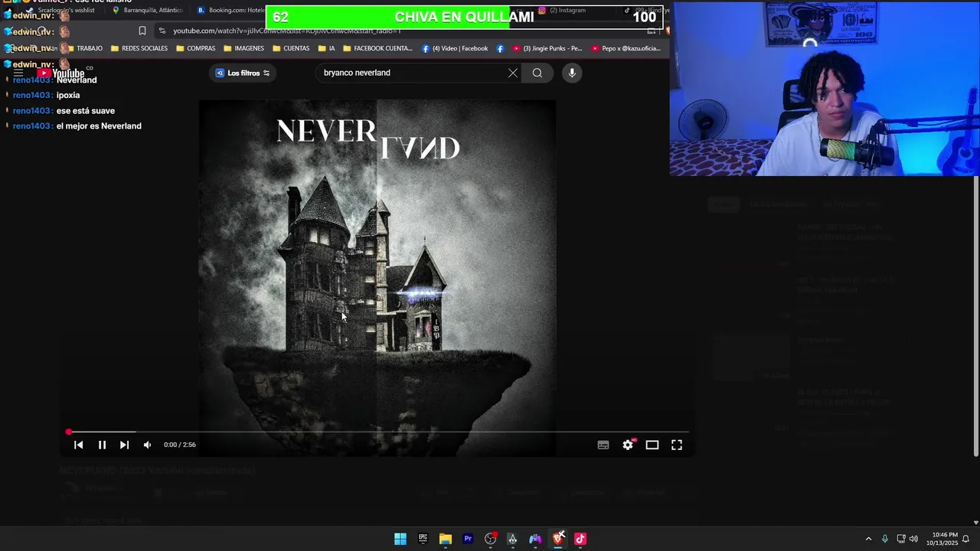Open the clock showing 10:46 PM
The height and width of the screenshot is (551, 980).
[942, 539]
